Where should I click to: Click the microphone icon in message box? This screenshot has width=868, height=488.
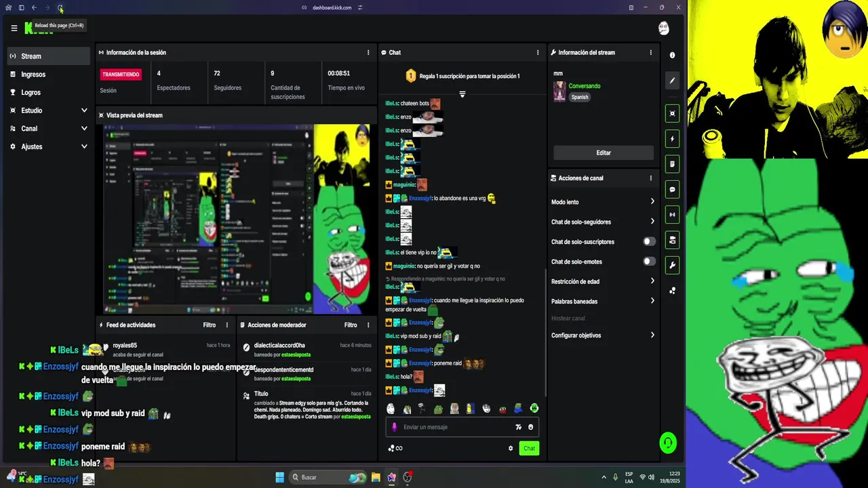point(394,427)
